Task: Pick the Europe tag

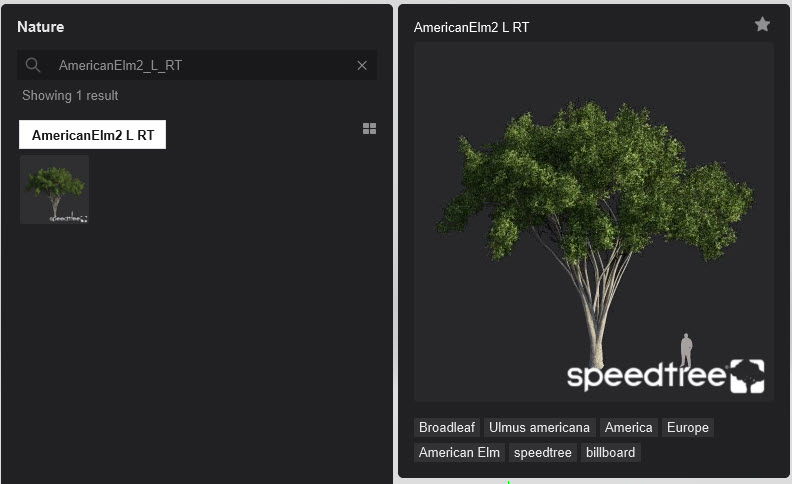Action: coord(688,427)
